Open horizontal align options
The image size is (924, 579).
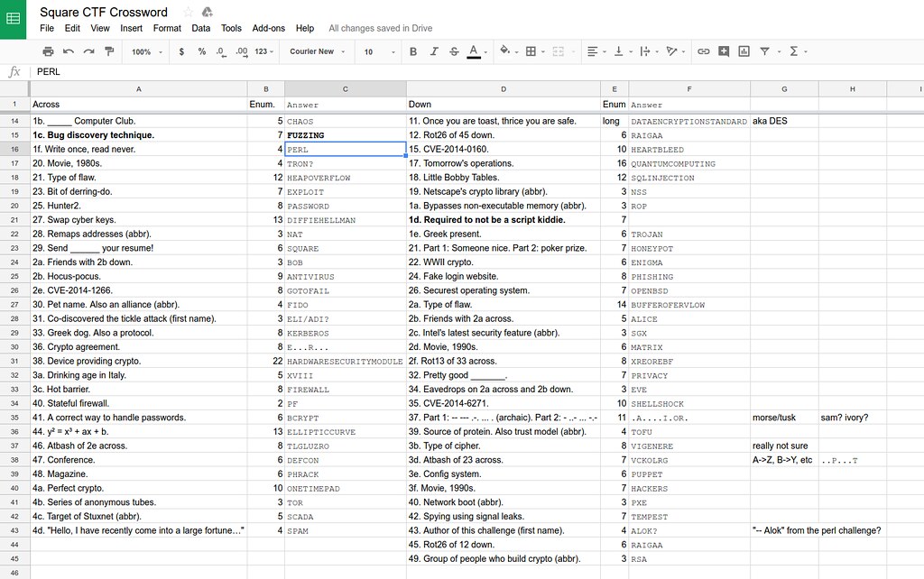593,51
